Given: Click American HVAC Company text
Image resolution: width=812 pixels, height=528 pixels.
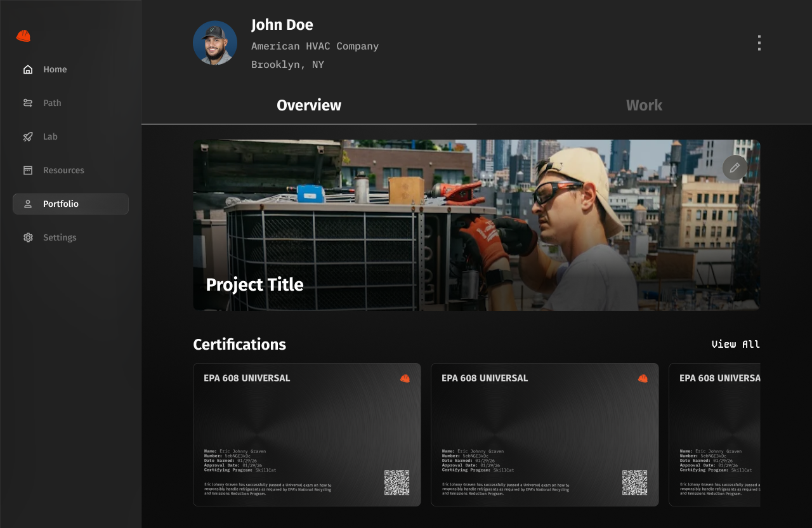Looking at the screenshot, I should (315, 46).
